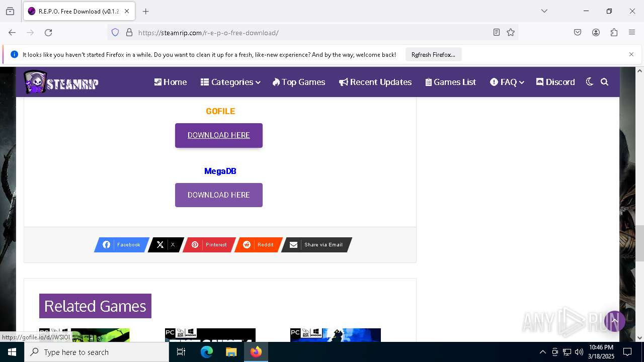This screenshot has height=362, width=644.
Task: Click GOFILE Download Here button
Action: (219, 135)
